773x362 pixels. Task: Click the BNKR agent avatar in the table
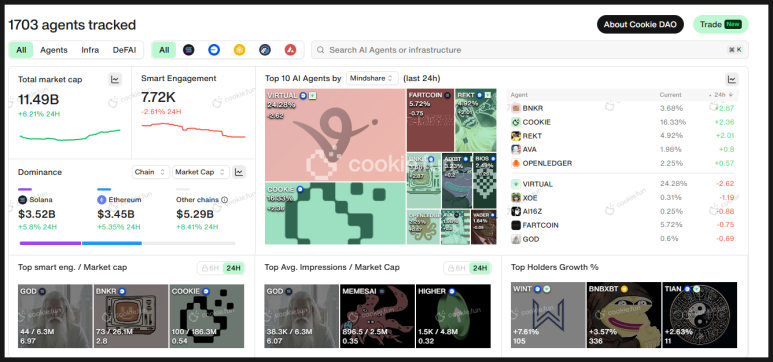coord(516,108)
